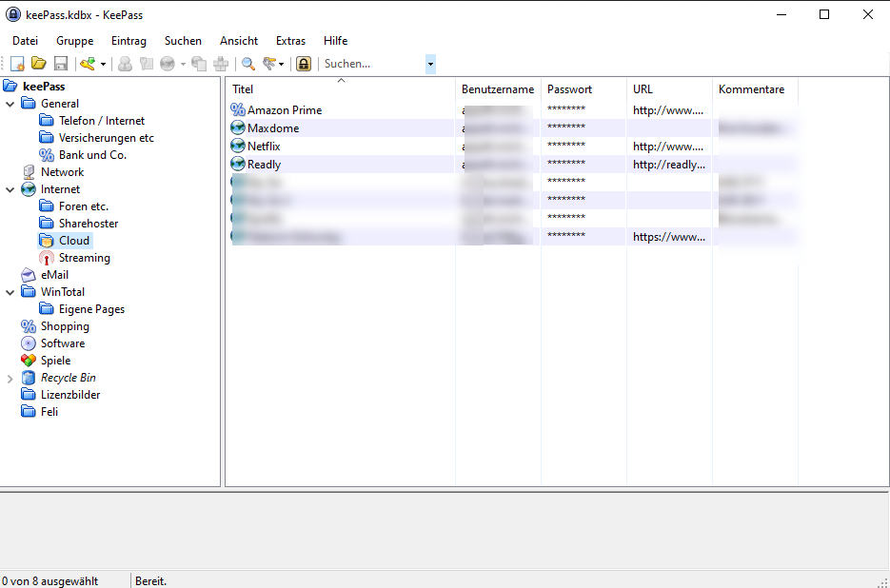Click the Open URL globe icon

[x=168, y=64]
